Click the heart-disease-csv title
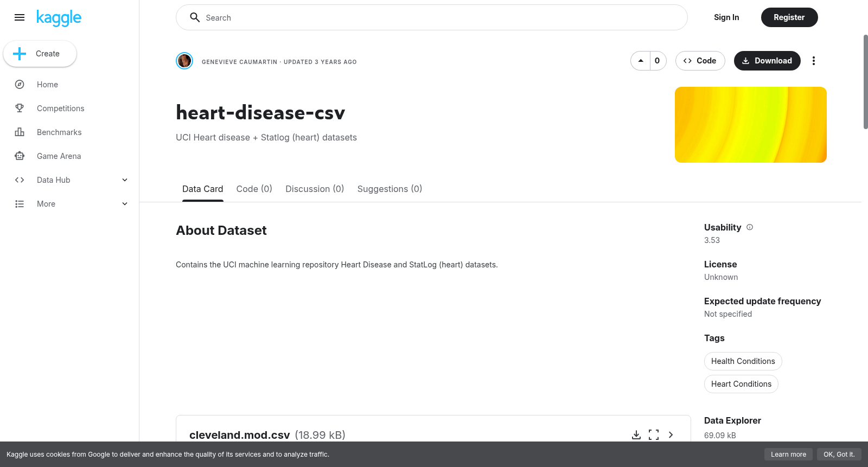The width and height of the screenshot is (868, 467). 260,113
